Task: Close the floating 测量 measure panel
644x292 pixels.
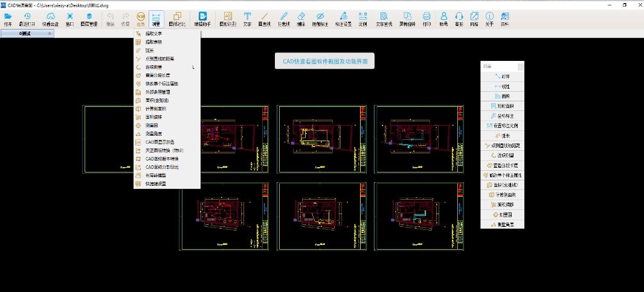Action: [520, 66]
